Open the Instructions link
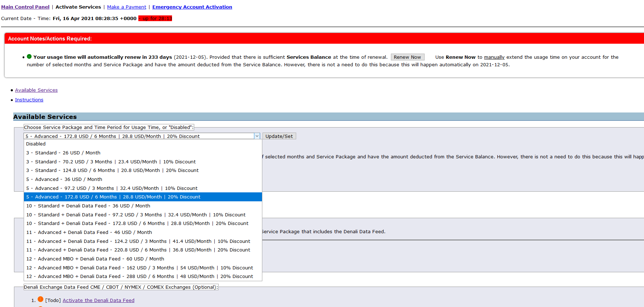 coord(29,100)
